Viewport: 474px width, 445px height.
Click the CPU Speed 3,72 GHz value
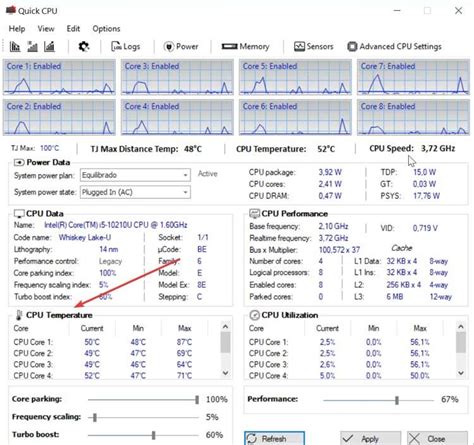(x=438, y=148)
